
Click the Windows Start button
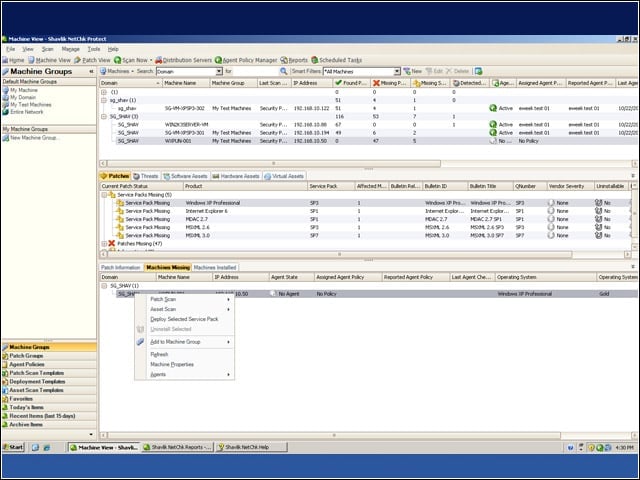(x=13, y=447)
